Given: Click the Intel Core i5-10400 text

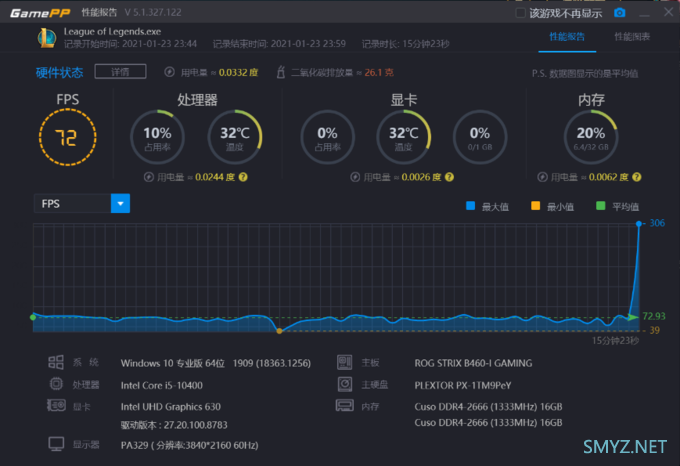Looking at the screenshot, I should 162,385.
